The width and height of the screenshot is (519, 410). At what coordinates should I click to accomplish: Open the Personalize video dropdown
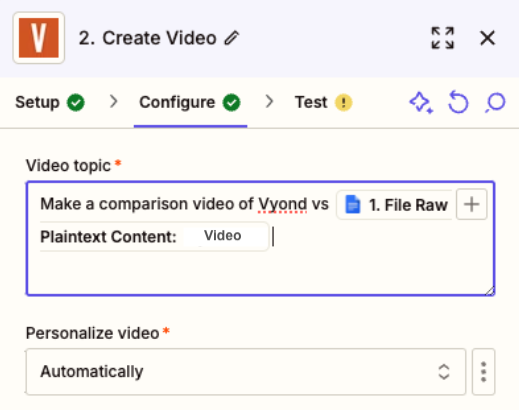point(246,372)
